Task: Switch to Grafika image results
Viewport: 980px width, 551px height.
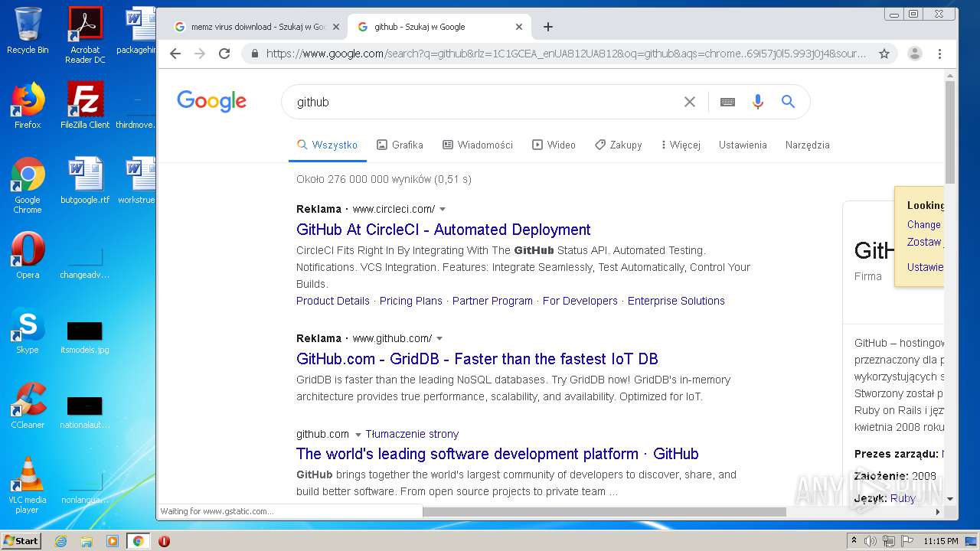Action: [x=400, y=145]
